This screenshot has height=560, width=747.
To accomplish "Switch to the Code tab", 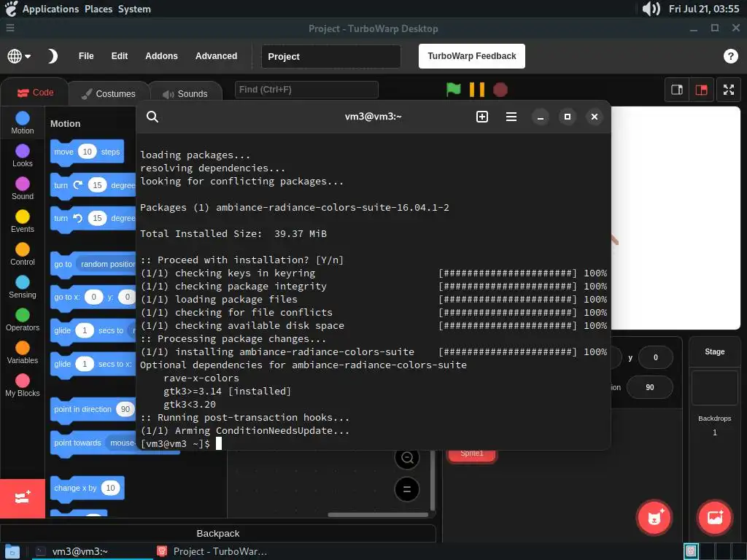I will [35, 93].
